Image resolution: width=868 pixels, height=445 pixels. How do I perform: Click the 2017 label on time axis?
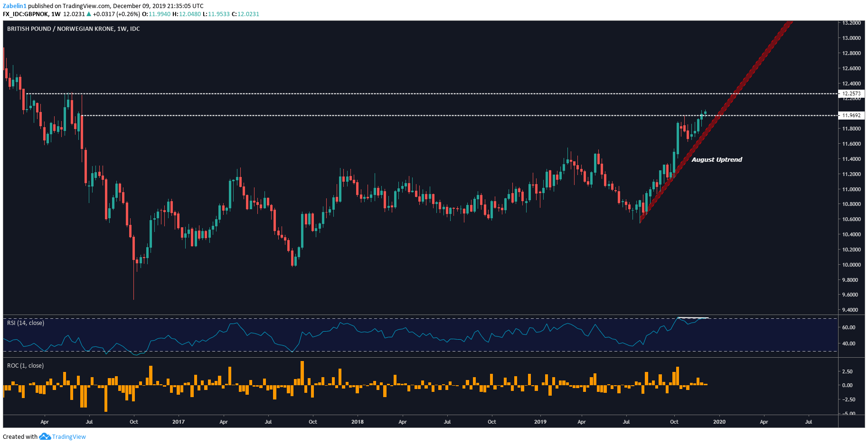(x=179, y=422)
